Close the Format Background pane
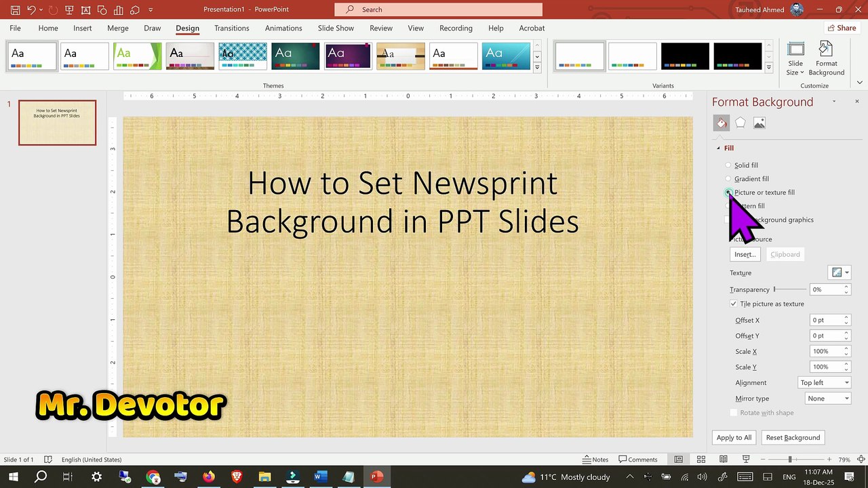This screenshot has width=868, height=488. pos(856,102)
